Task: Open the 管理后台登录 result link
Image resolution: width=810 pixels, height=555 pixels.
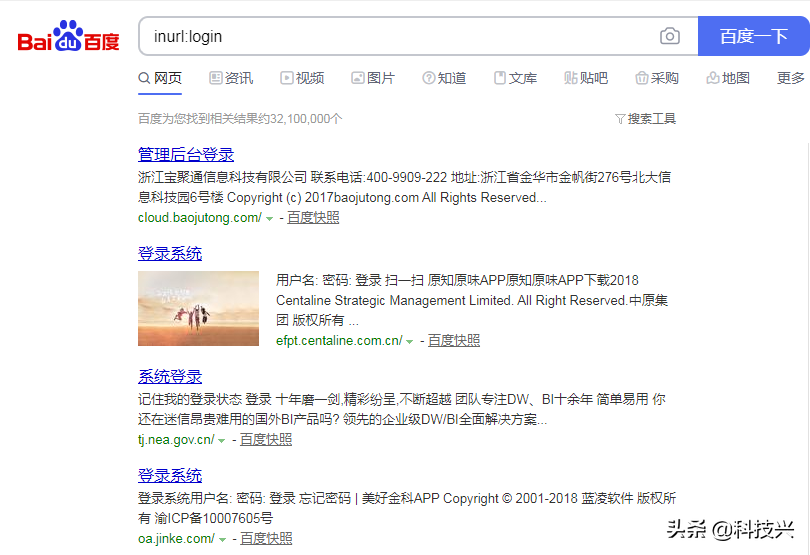Action: click(186, 155)
